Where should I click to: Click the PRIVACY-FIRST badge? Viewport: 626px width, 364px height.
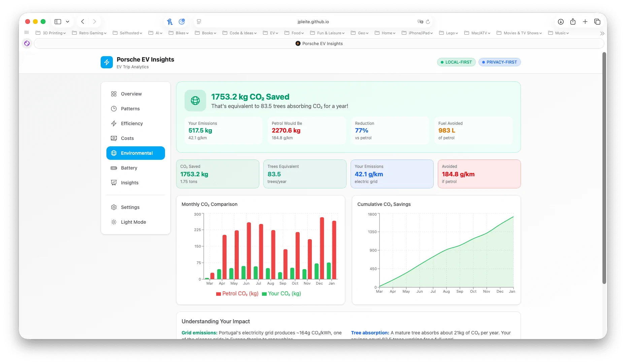(x=499, y=62)
